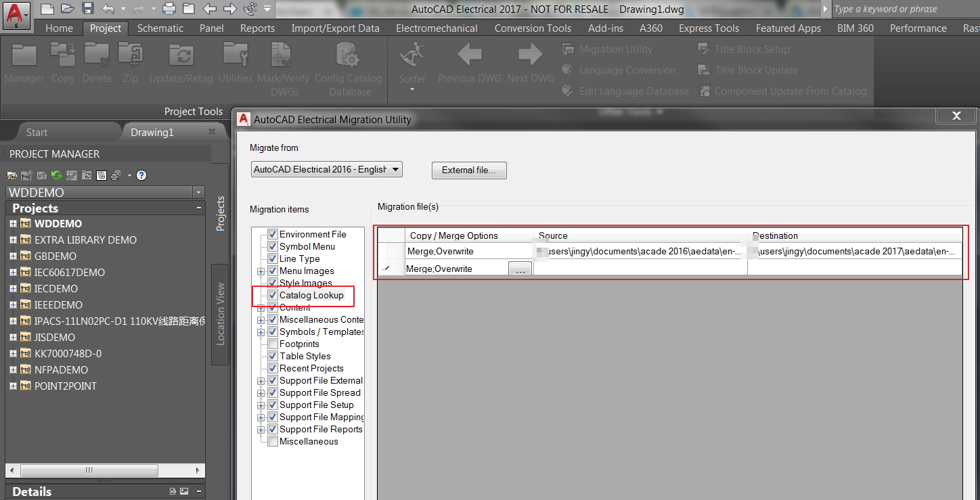This screenshot has height=500, width=980.
Task: Expand the Menu Images migration item
Action: pos(261,271)
